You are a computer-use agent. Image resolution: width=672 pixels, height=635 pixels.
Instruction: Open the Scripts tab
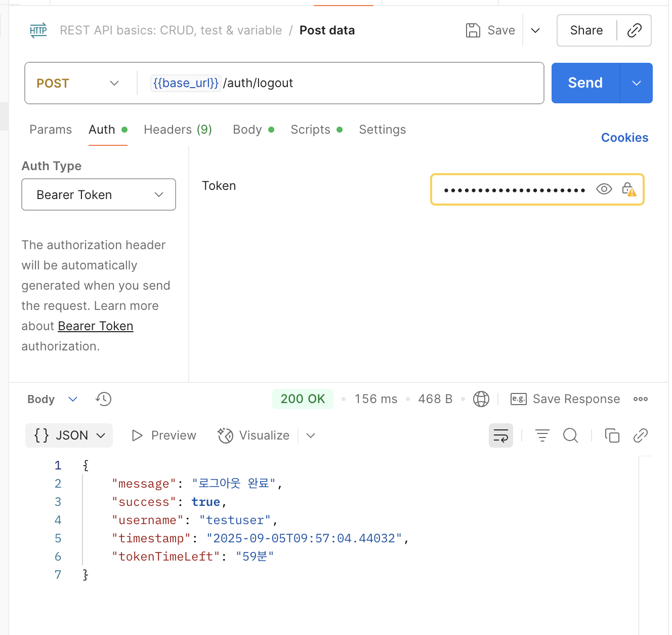(x=311, y=130)
